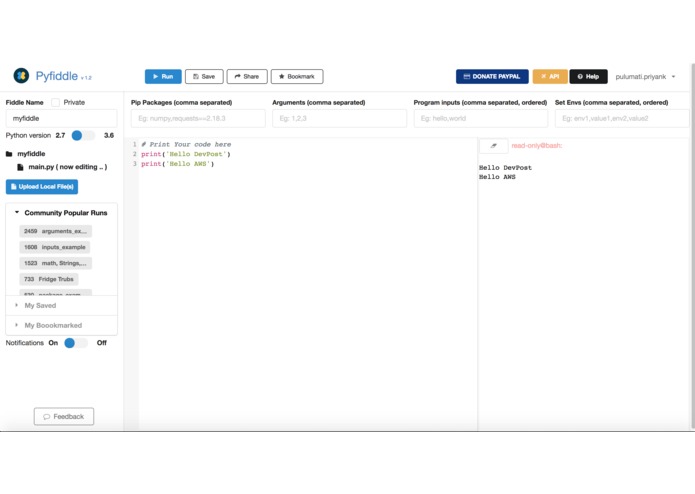Image resolution: width=695 pixels, height=494 pixels.
Task: Expand the My Saved section
Action: (61, 305)
